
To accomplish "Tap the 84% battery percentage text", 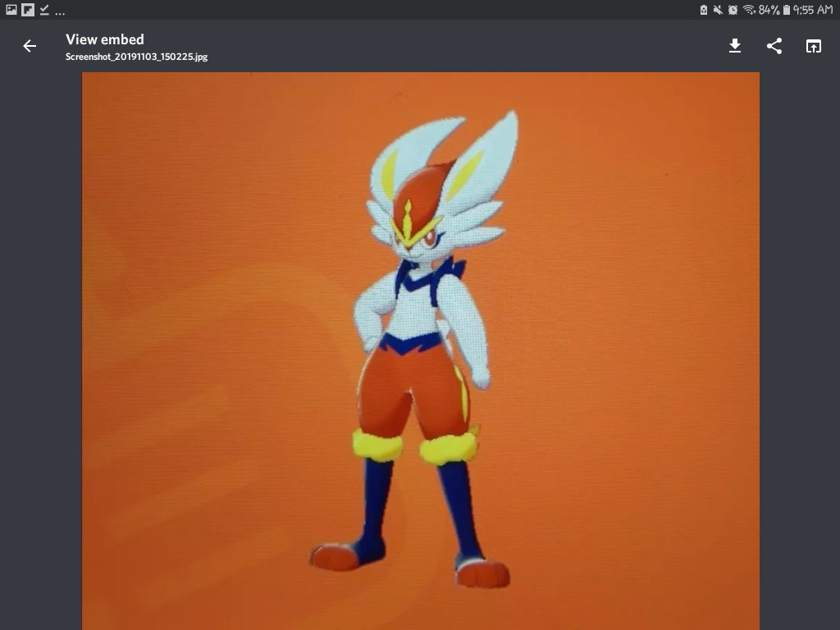I will tap(769, 10).
